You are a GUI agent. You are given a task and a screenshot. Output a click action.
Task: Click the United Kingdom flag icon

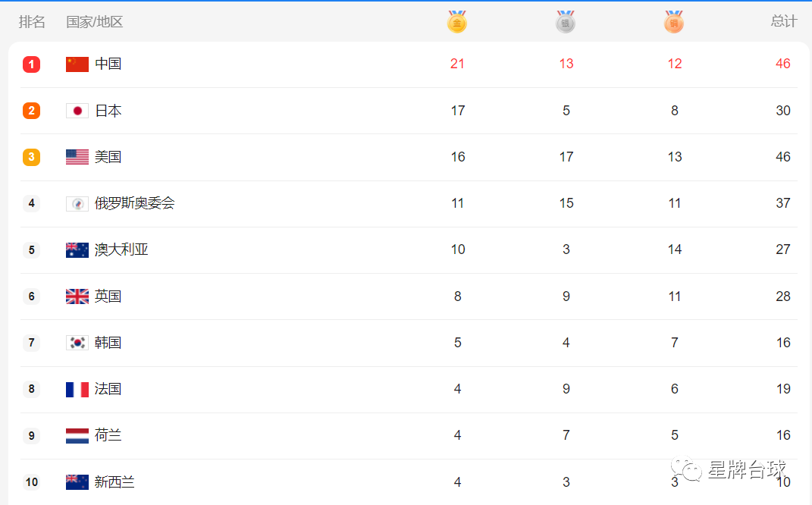tap(77, 296)
